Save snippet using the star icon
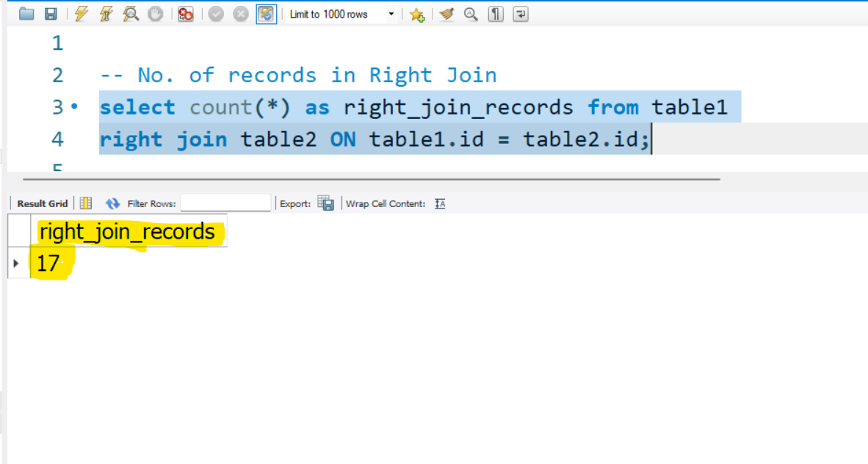This screenshot has width=868, height=464. 417,15
